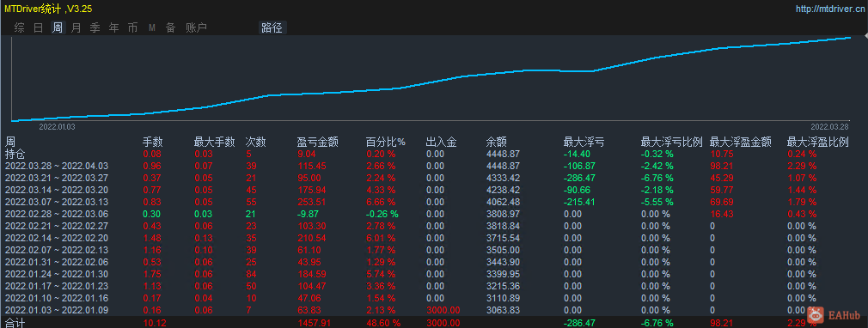Click the 48.60 % total percentage
Screen dimensions: 868x328
383,323
